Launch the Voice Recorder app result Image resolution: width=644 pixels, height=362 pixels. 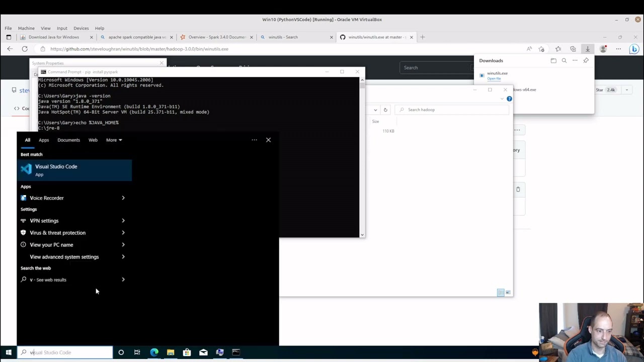point(46,198)
